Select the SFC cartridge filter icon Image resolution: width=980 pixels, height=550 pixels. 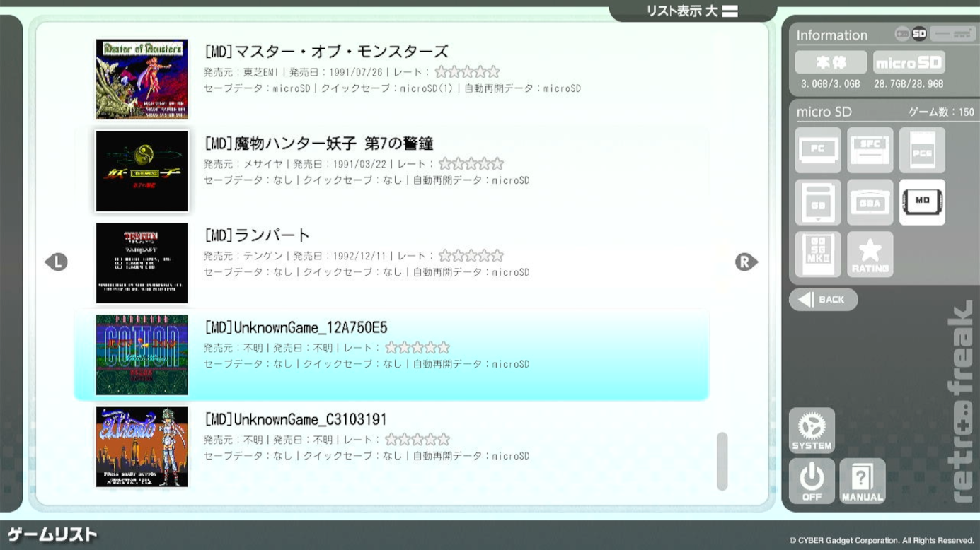[x=870, y=150]
